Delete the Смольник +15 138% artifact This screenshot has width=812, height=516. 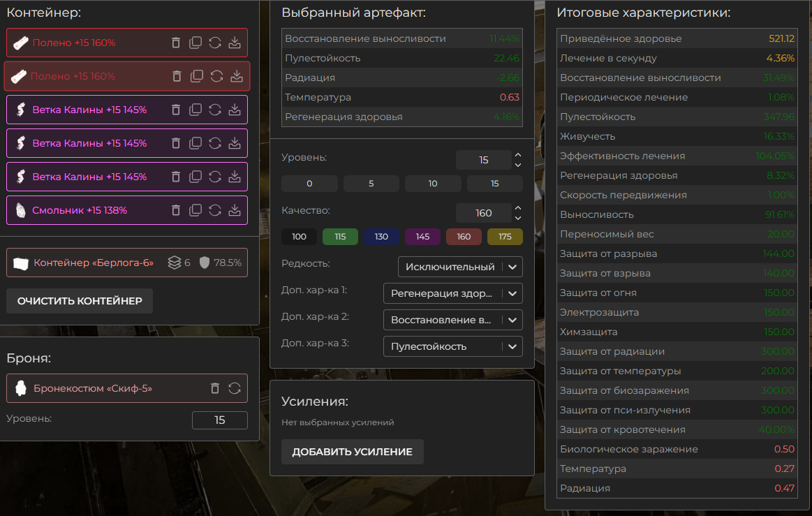point(176,210)
